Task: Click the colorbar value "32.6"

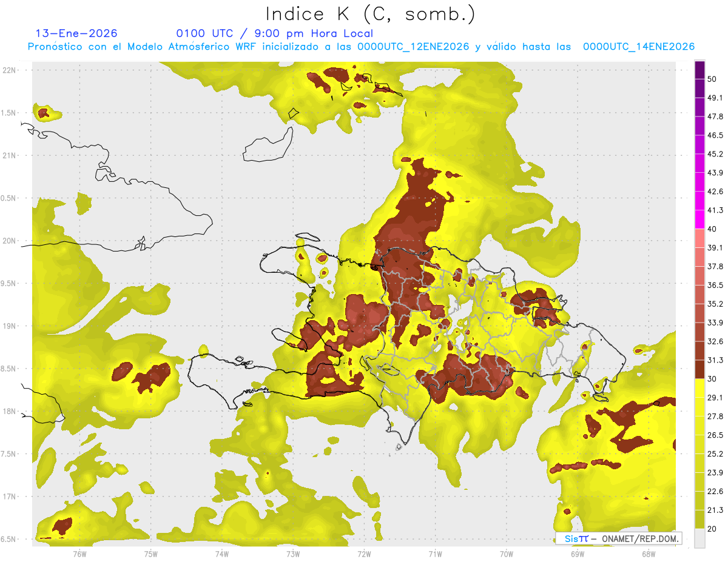Action: (x=715, y=341)
